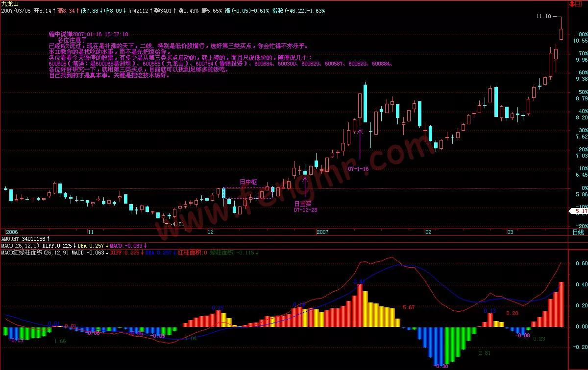
Task: Click the 2006 label on the date axis
Action: (x=12, y=232)
